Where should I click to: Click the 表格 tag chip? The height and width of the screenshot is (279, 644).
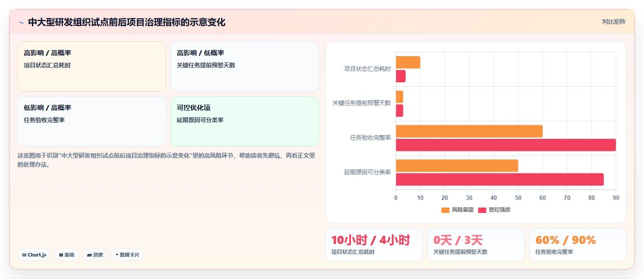click(x=66, y=255)
